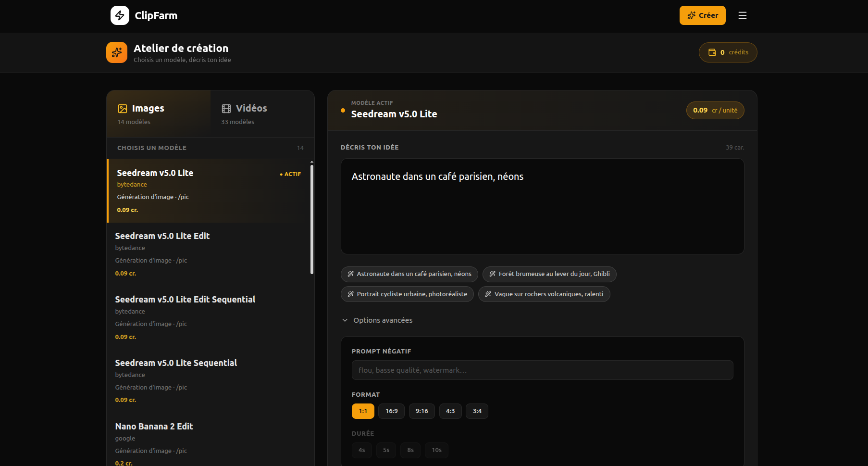Select the Nano Banana 2 Edit model
The height and width of the screenshot is (466, 868).
(x=209, y=440)
